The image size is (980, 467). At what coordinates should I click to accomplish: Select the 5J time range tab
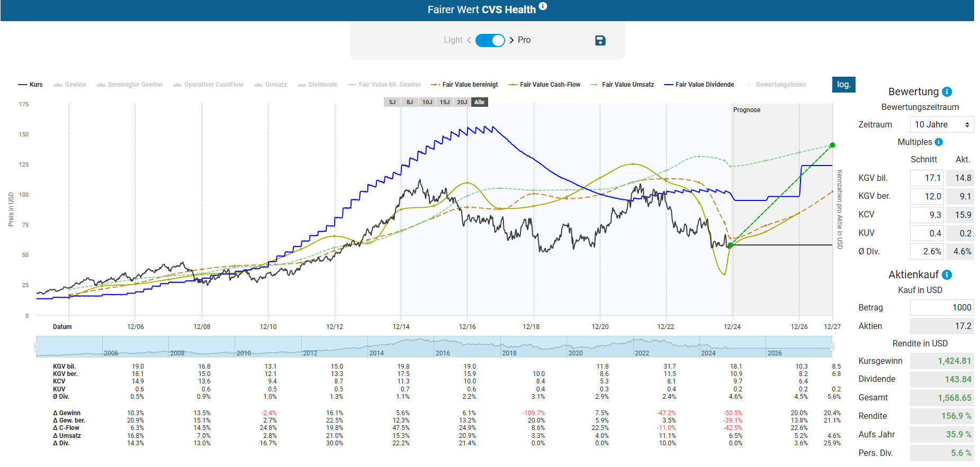(x=392, y=102)
